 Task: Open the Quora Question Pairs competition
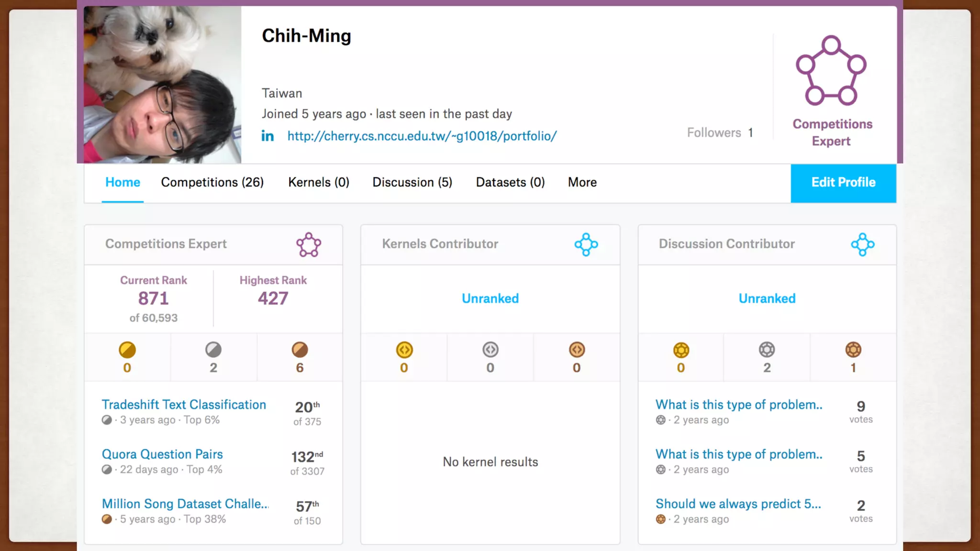(162, 454)
